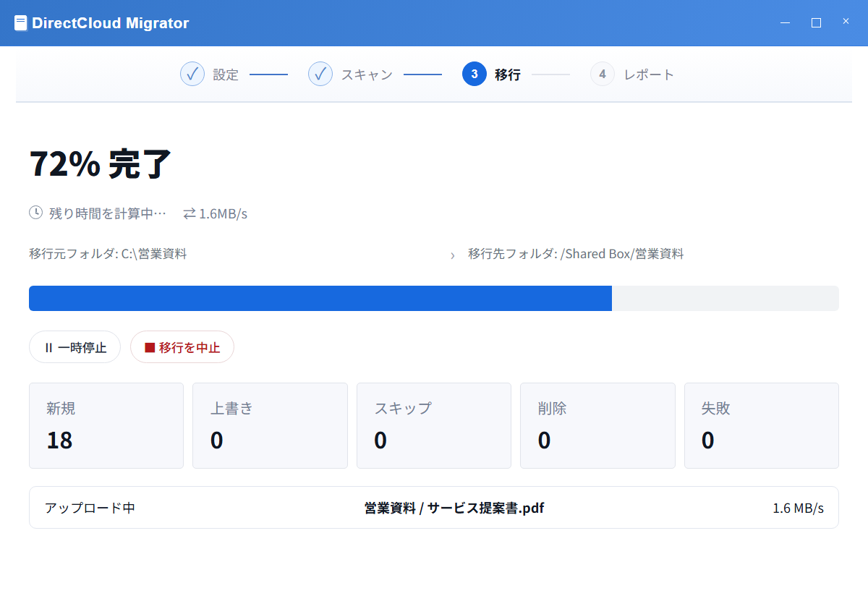Pause migration with 一時停止 button

tap(75, 347)
